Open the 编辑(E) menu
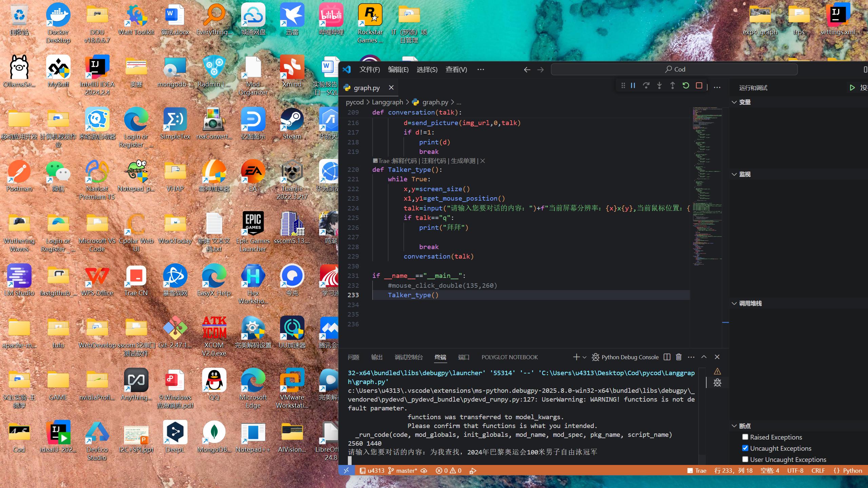 pos(398,69)
